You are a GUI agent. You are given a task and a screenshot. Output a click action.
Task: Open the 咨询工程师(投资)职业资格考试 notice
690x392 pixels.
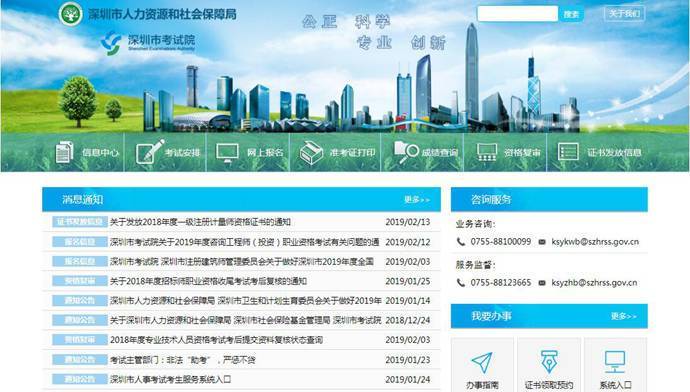point(245,242)
